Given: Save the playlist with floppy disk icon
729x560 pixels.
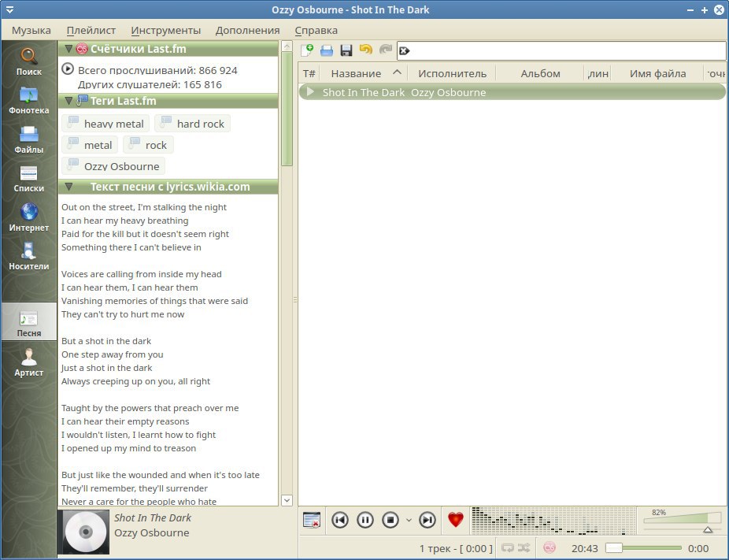Looking at the screenshot, I should point(346,50).
